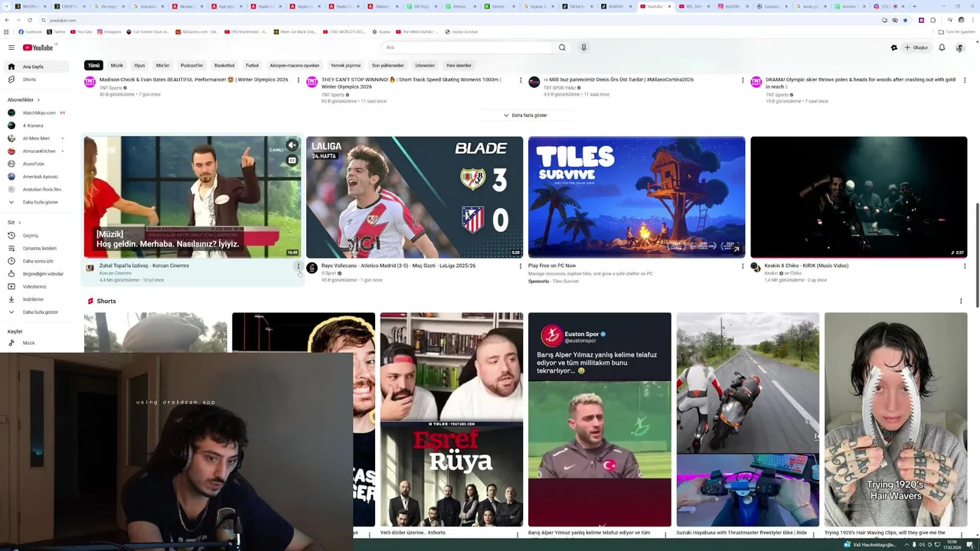Screen dimensions: 980x551
Task: Play Keskin X Chiko KIRIK thumbnail
Action: (858, 197)
